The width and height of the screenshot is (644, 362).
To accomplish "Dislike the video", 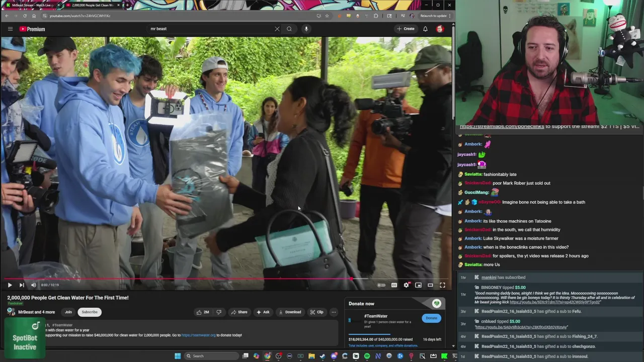I will (x=218, y=312).
